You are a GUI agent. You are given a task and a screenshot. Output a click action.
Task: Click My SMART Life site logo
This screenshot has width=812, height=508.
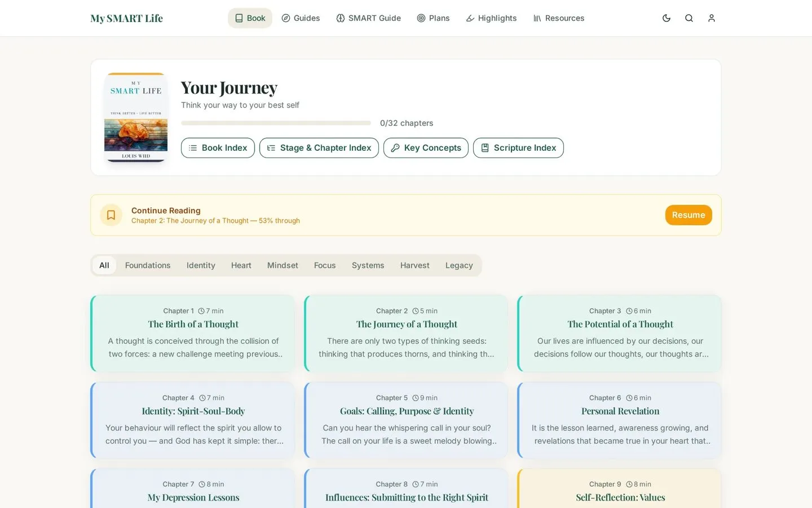click(127, 18)
